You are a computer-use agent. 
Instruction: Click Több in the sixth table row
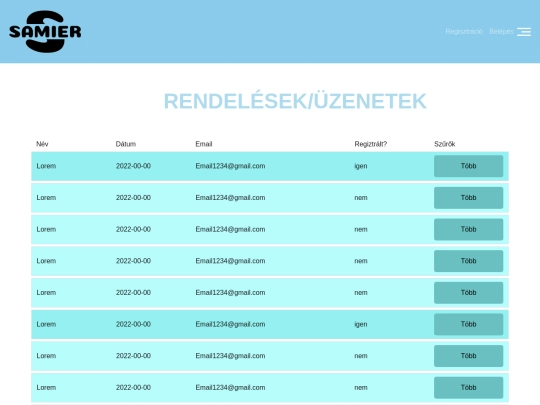(468, 324)
